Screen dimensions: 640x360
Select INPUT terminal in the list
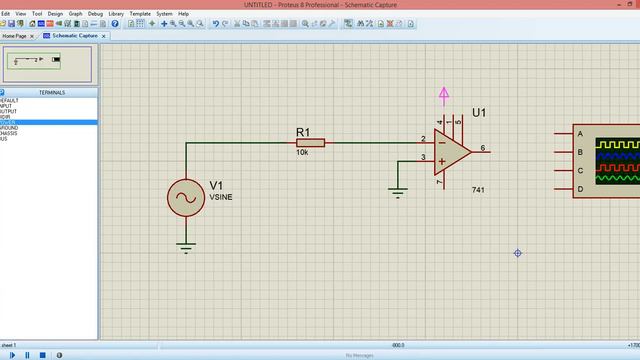[x=6, y=106]
